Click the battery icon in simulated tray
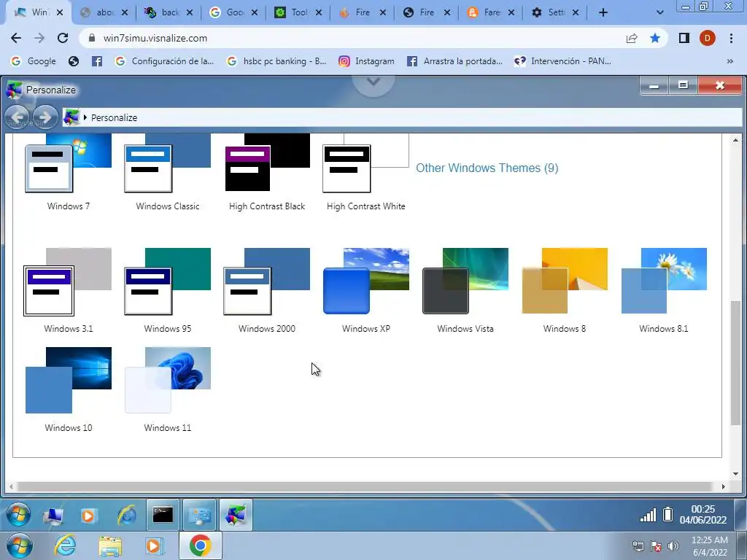 (x=668, y=514)
